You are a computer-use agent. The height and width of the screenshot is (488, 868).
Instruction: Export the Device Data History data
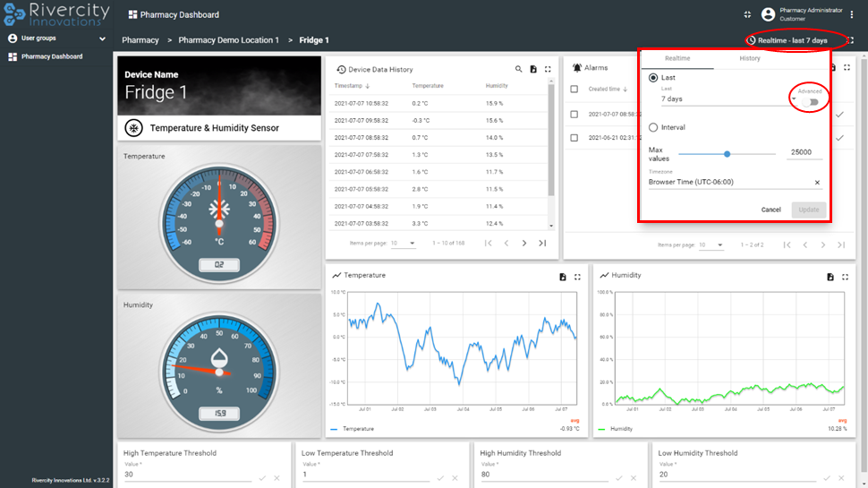tap(533, 69)
